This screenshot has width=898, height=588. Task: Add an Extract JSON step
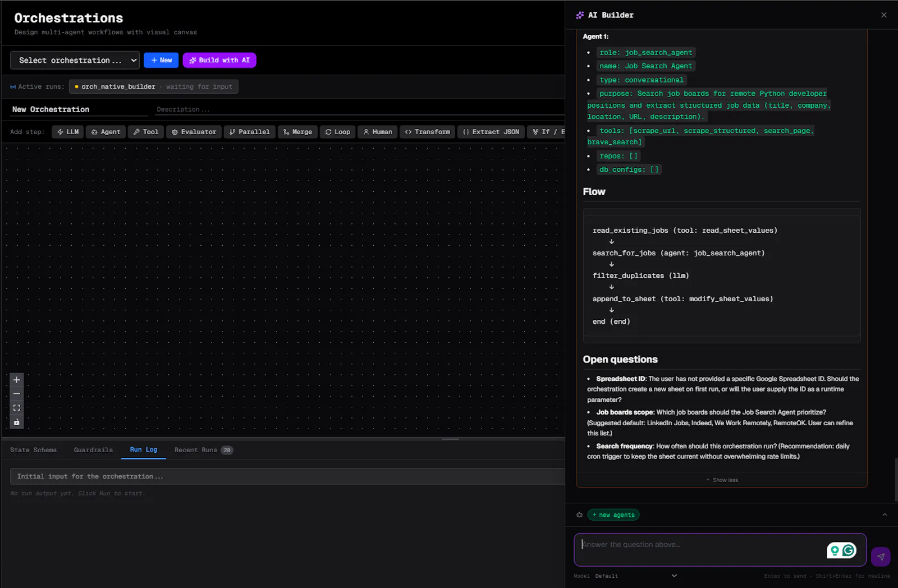pos(491,132)
